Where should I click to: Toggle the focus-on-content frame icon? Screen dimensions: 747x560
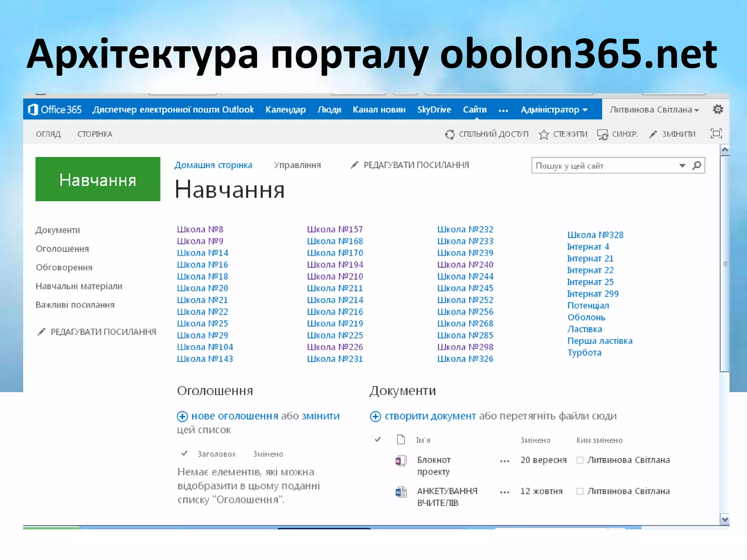pos(716,134)
